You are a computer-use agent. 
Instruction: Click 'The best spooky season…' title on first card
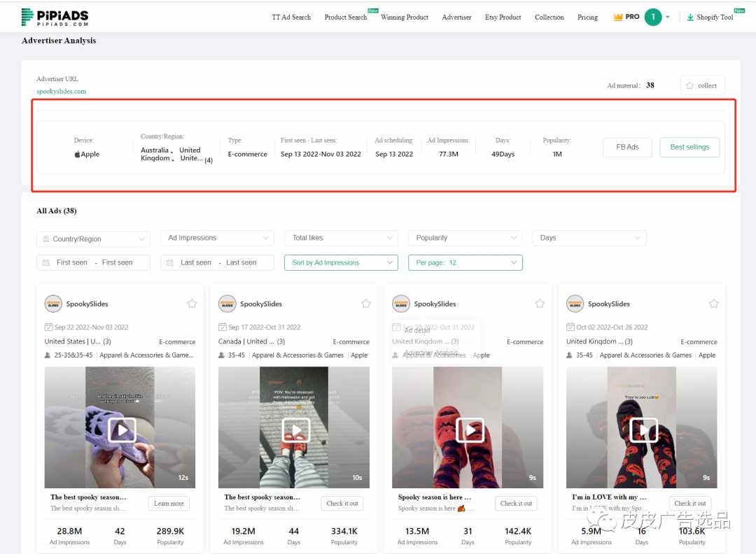(88, 497)
